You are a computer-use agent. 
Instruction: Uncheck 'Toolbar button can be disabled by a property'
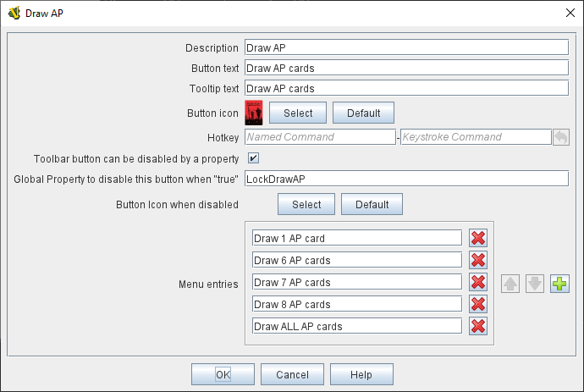tap(253, 158)
